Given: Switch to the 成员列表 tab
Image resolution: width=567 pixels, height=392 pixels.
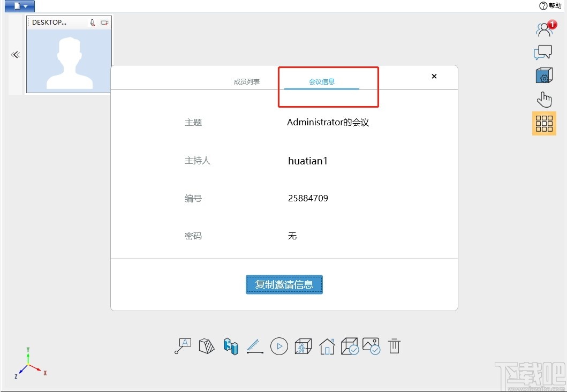Looking at the screenshot, I should (247, 82).
